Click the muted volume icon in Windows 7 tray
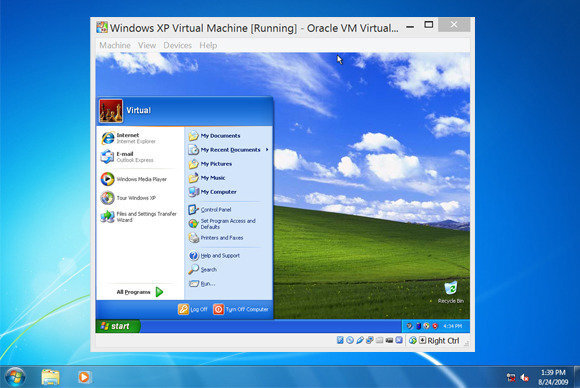This screenshot has height=388, width=580. click(525, 377)
